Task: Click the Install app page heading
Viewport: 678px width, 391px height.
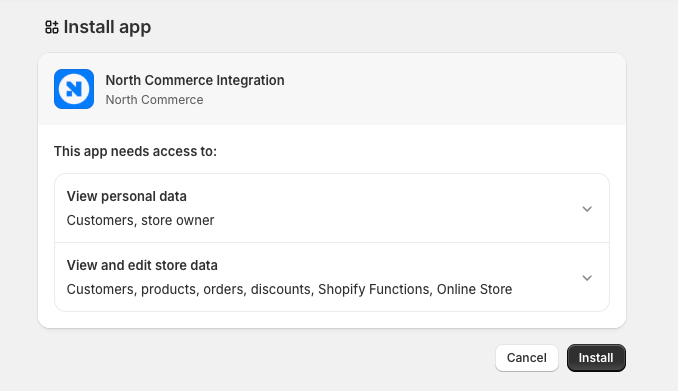Action: point(107,27)
